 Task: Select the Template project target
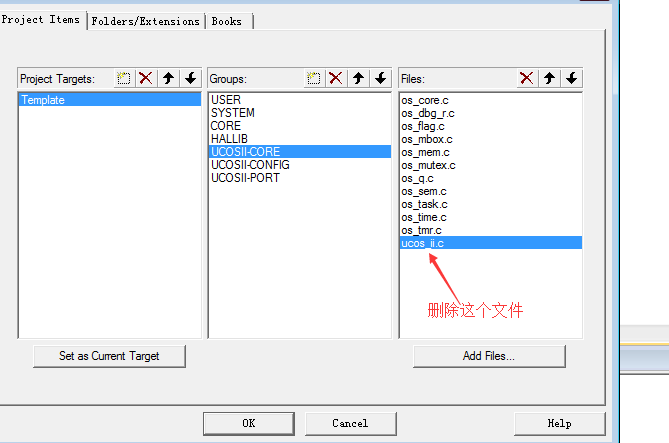click(110, 100)
